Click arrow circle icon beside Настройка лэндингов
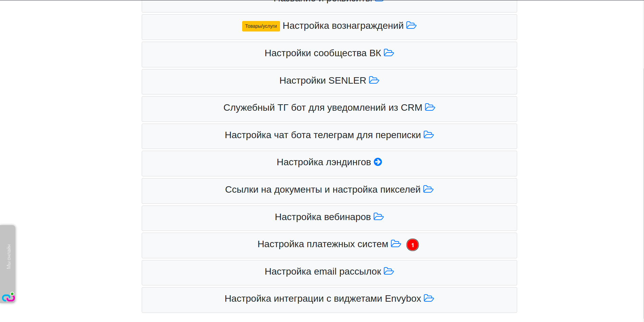Image resolution: width=644 pixels, height=322 pixels. pos(378,162)
